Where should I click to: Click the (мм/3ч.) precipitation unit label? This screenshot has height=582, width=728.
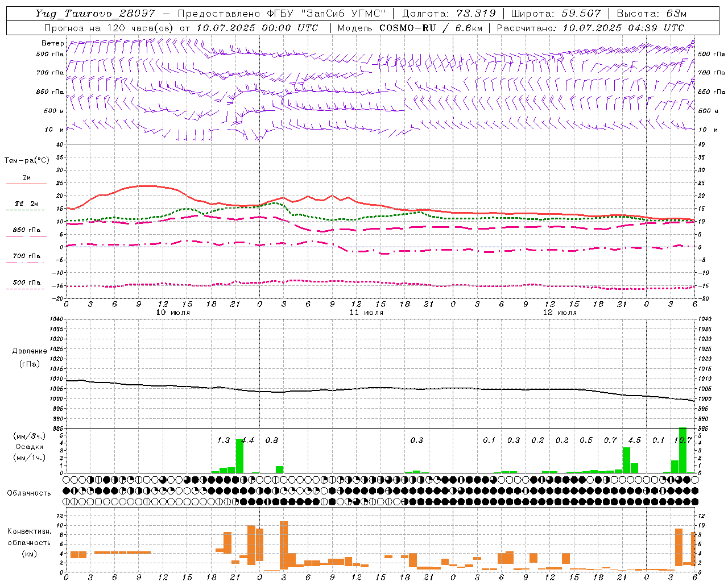point(30,436)
